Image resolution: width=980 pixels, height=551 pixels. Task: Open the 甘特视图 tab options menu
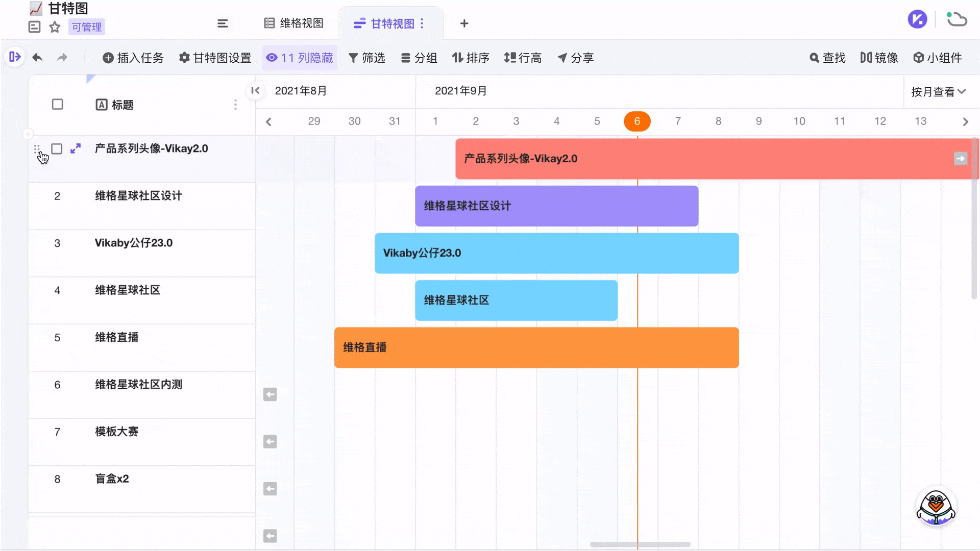click(x=422, y=23)
